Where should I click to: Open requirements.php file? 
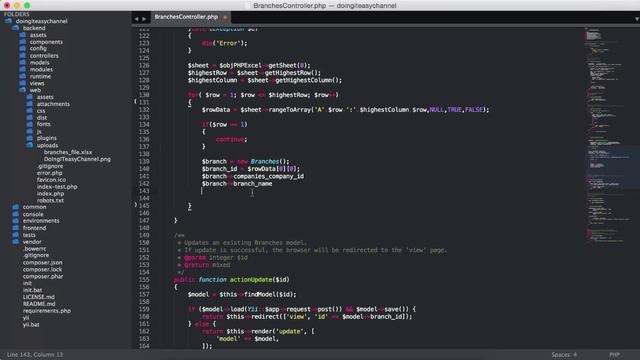tap(47, 311)
